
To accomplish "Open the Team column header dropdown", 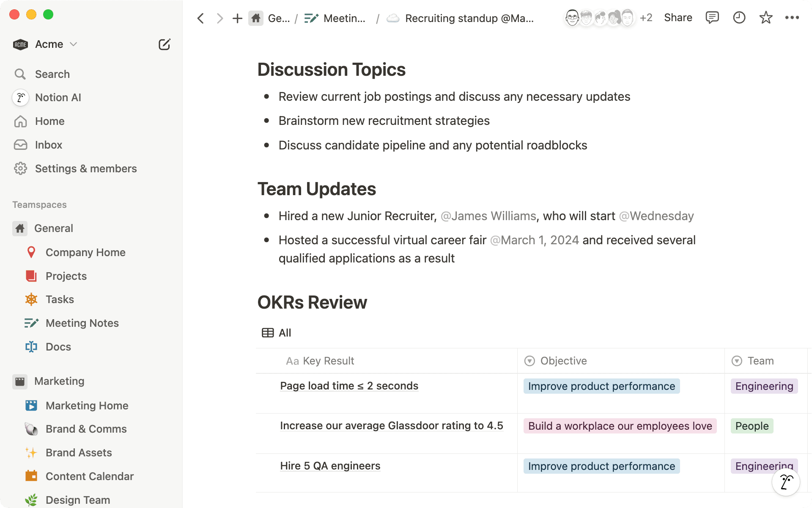I will click(x=736, y=361).
